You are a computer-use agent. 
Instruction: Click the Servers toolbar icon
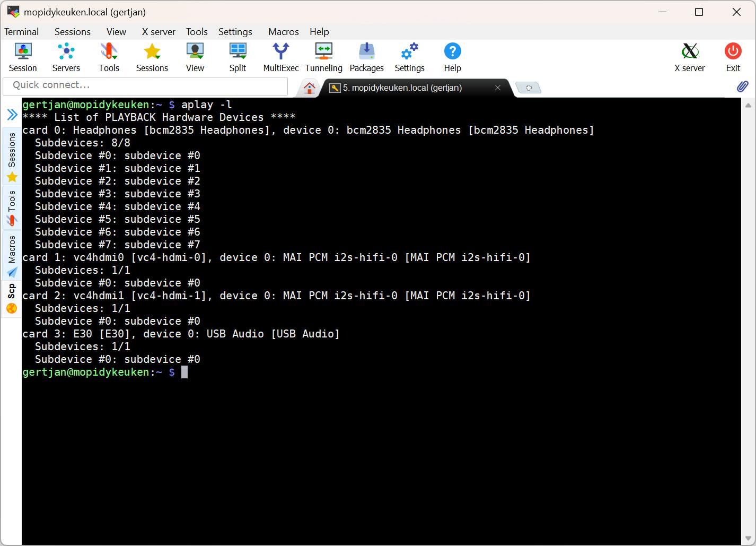(x=66, y=57)
